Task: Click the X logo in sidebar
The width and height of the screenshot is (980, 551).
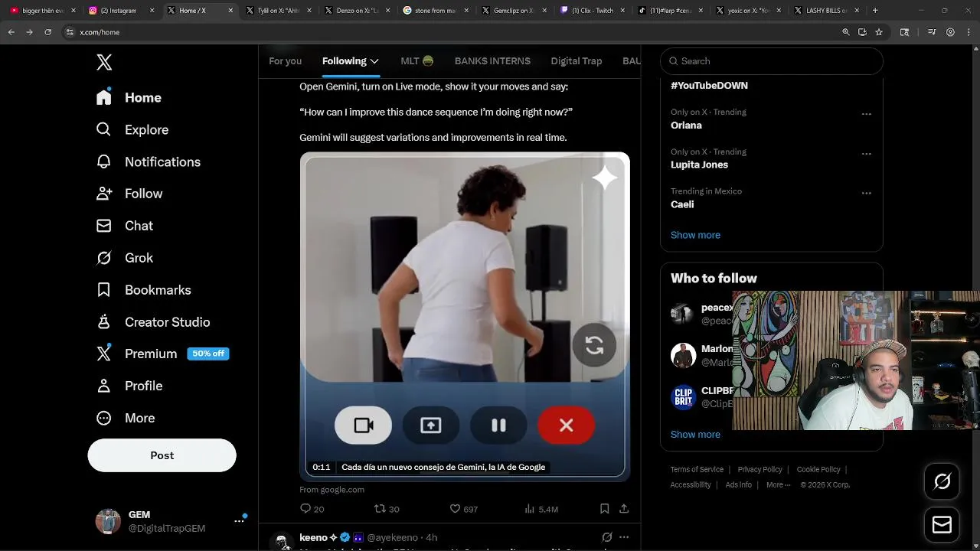Action: [x=104, y=62]
